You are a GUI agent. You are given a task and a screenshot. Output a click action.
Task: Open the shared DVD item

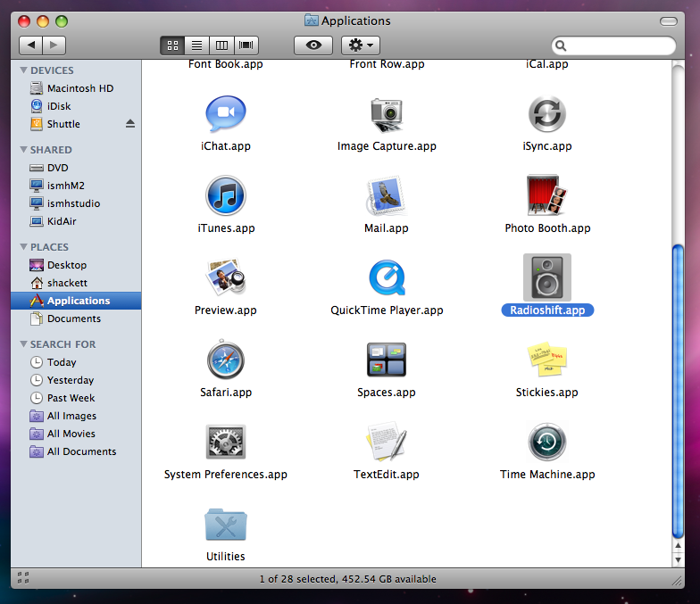[76, 168]
